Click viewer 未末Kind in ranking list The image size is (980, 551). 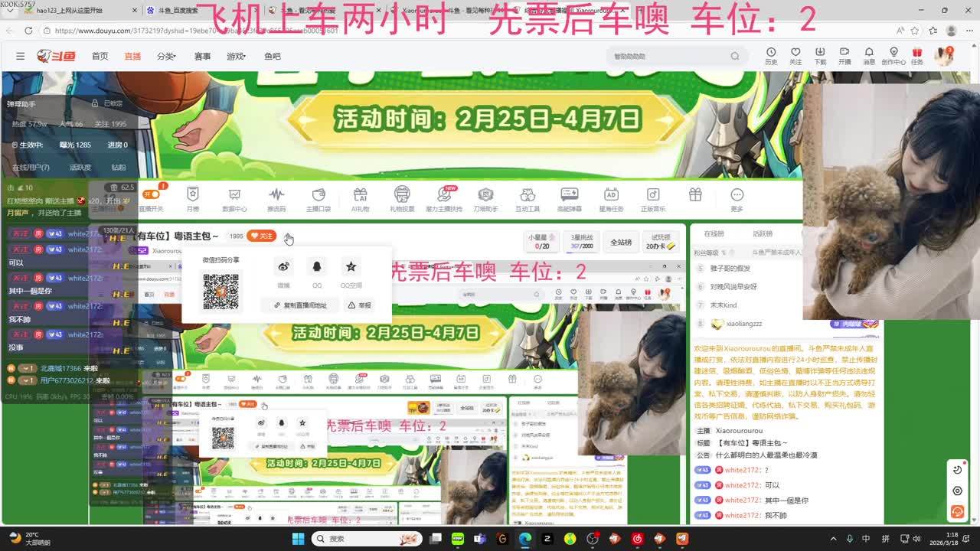[722, 305]
